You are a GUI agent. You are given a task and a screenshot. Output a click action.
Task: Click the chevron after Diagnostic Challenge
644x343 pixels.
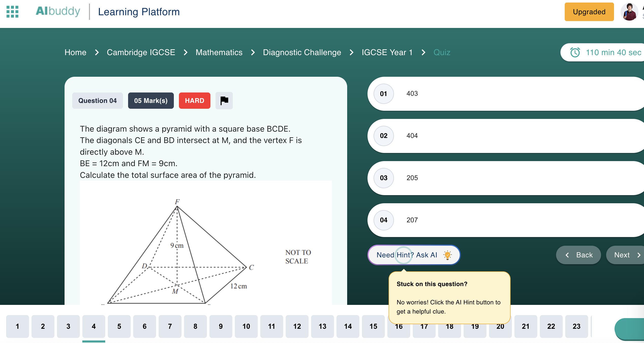click(351, 52)
